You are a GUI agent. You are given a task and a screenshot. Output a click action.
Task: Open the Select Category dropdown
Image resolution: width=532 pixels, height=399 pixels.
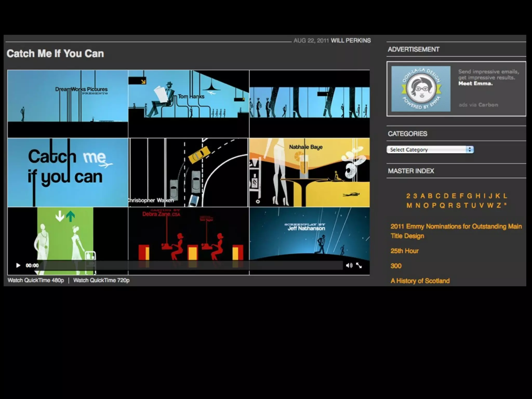[430, 150]
